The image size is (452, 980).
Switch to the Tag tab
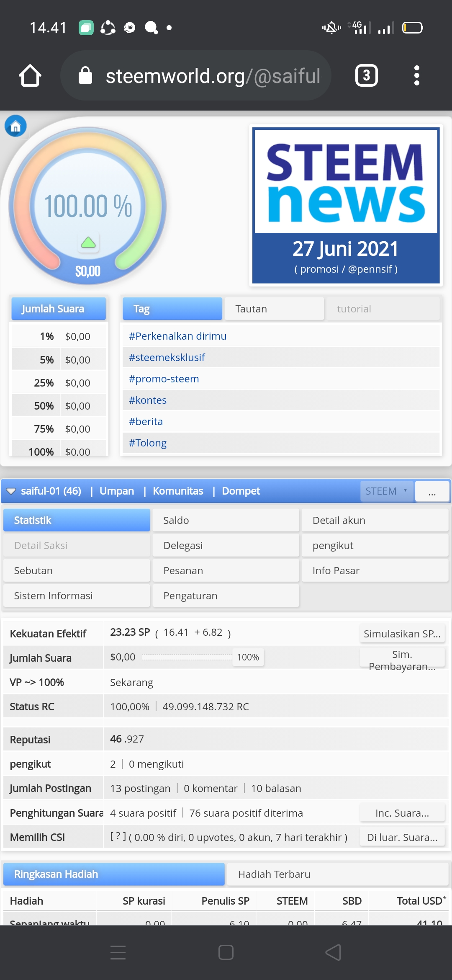tap(172, 309)
